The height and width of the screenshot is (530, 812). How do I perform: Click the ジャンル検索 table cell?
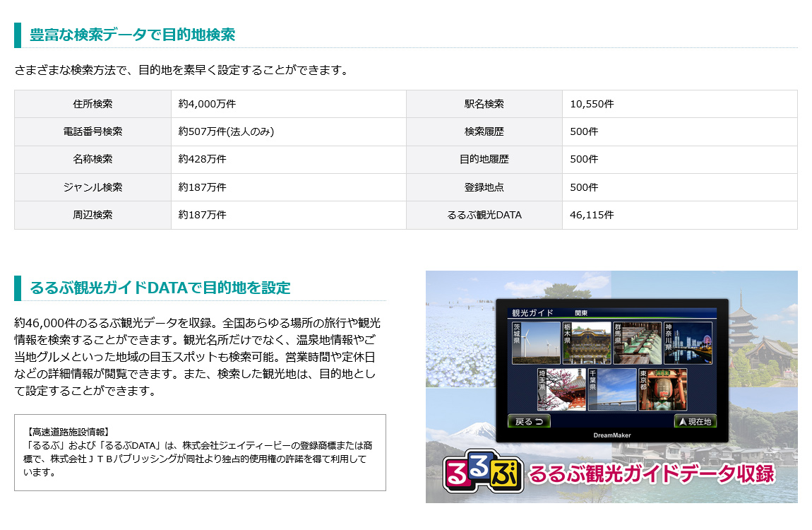pos(92,187)
